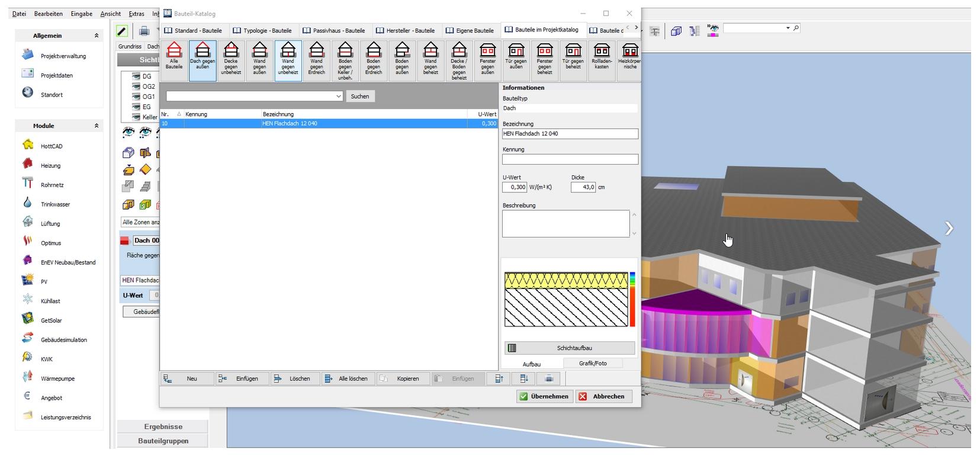Switch to the 'Eigene Bauteile' tab
Screen dimensions: 980x456
[x=470, y=30]
